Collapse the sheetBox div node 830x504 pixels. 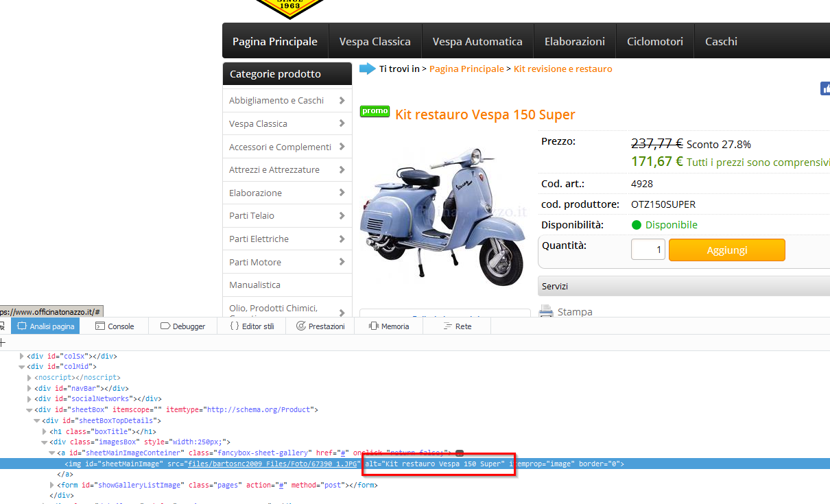coord(29,409)
